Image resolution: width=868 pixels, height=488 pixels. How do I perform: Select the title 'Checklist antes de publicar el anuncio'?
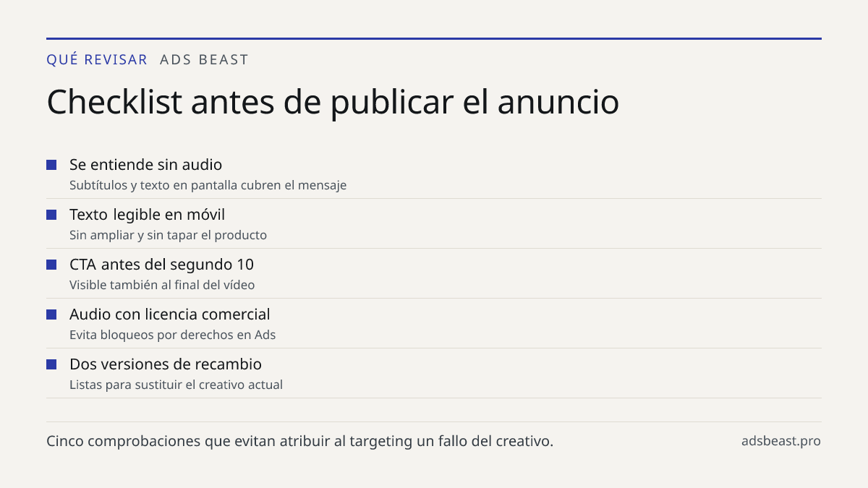pyautogui.click(x=333, y=103)
